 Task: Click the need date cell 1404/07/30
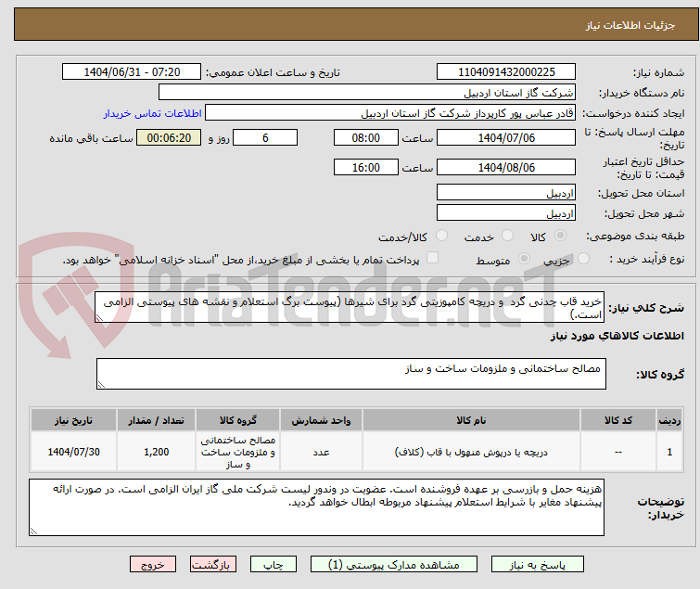pos(73,452)
